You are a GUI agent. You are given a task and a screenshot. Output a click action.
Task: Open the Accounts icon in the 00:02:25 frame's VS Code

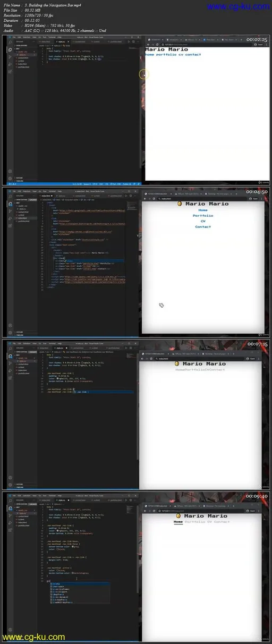coord(10,171)
